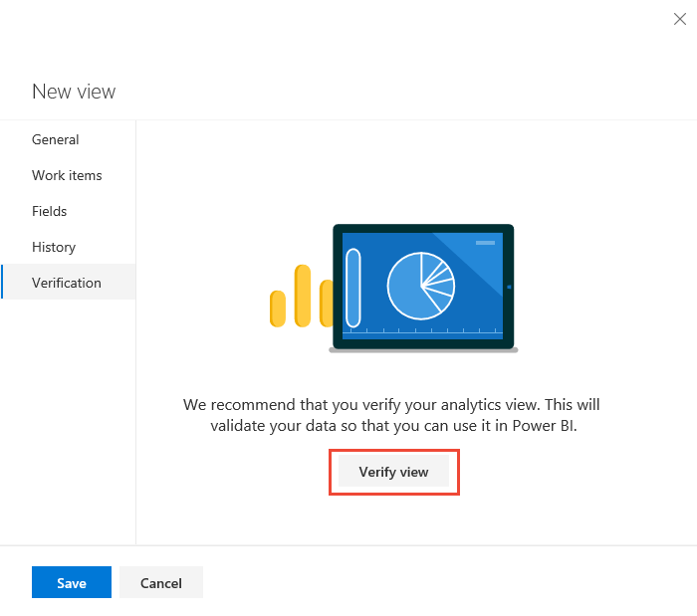The image size is (697, 616).
Task: Click the Verify view button
Action: [x=393, y=472]
